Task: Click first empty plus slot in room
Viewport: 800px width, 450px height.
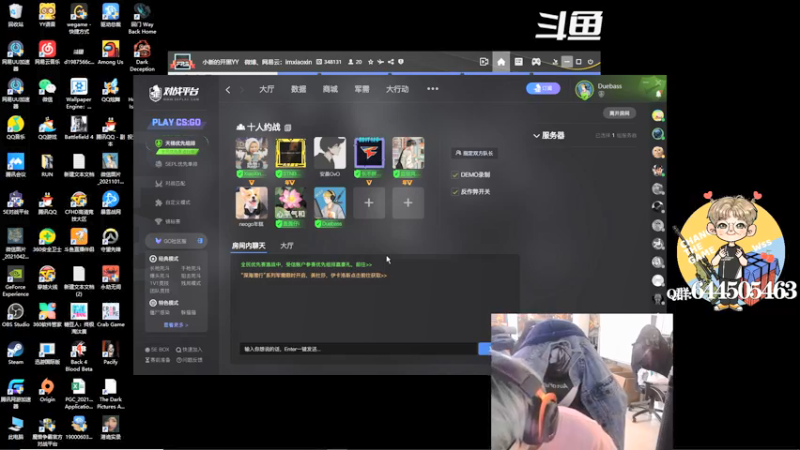Action: click(x=369, y=203)
